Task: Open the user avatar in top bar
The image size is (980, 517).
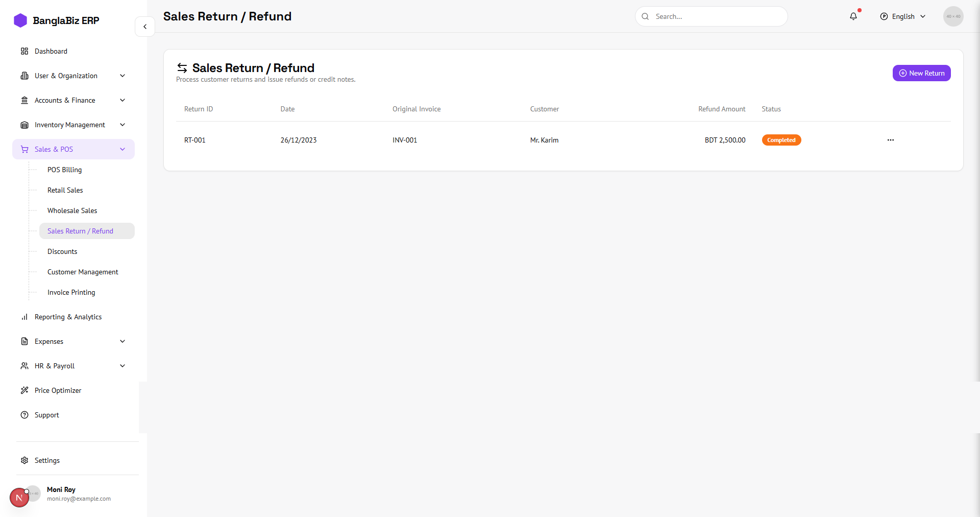Action: pyautogui.click(x=953, y=16)
